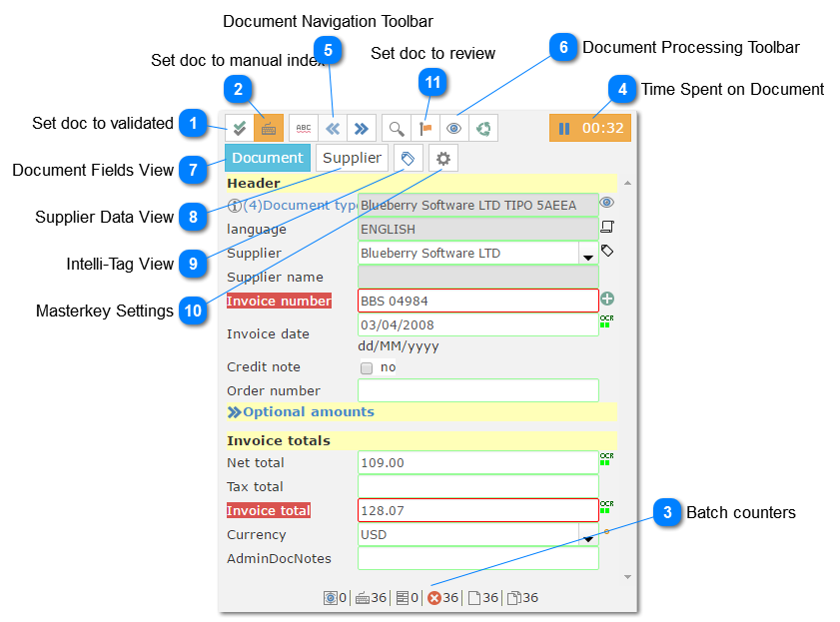Toggle the eye icon in the toolbar
The image size is (840, 622).
[x=454, y=128]
